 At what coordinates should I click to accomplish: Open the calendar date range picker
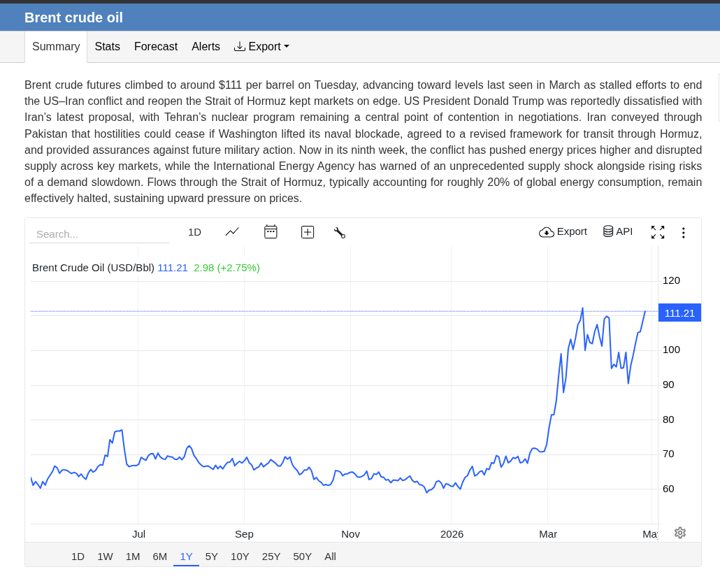pos(271,231)
